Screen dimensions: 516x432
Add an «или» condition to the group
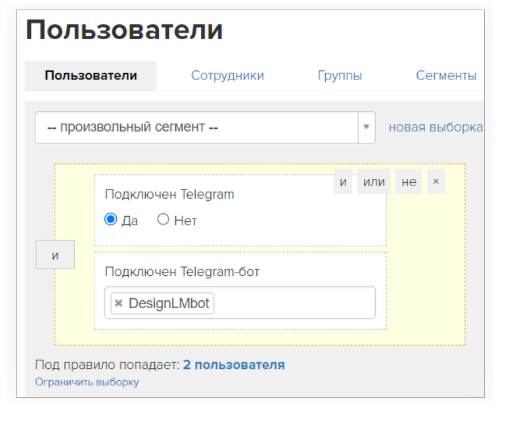click(374, 182)
